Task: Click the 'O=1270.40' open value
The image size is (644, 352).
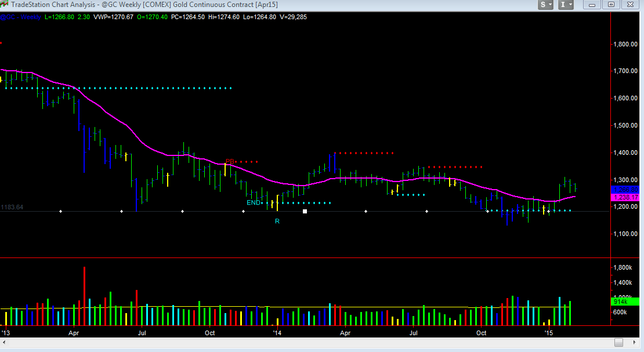Action: click(153, 17)
